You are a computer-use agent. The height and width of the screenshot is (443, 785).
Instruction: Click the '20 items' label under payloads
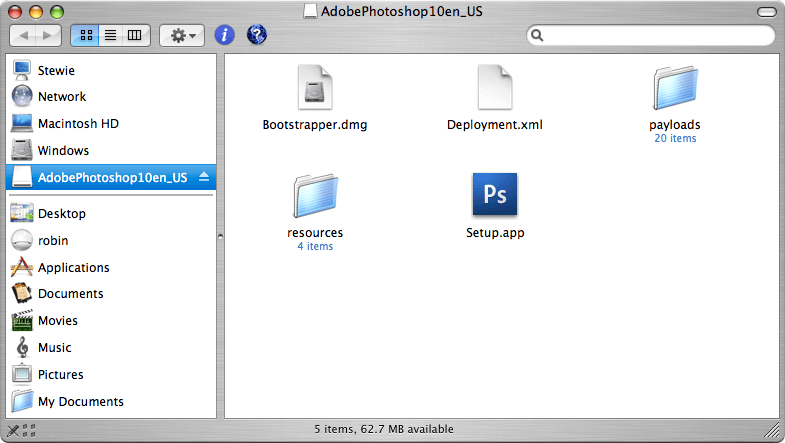[x=675, y=138]
